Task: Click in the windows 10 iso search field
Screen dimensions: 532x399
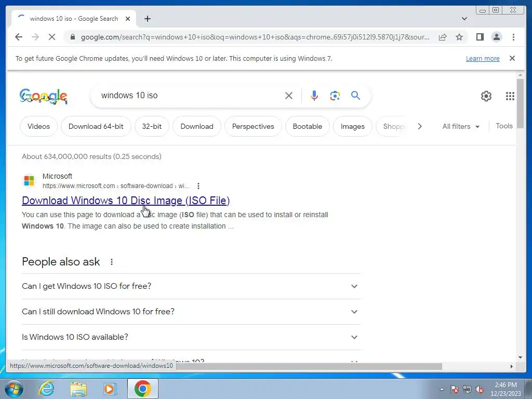Action: (190, 96)
